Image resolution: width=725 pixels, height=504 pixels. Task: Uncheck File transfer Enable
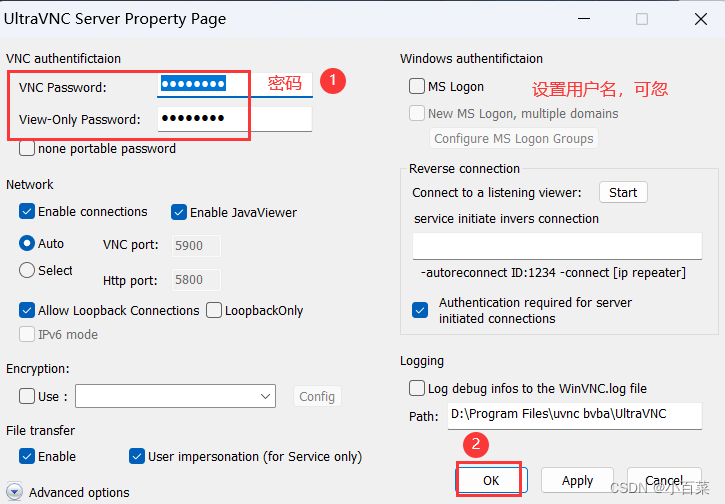point(27,456)
